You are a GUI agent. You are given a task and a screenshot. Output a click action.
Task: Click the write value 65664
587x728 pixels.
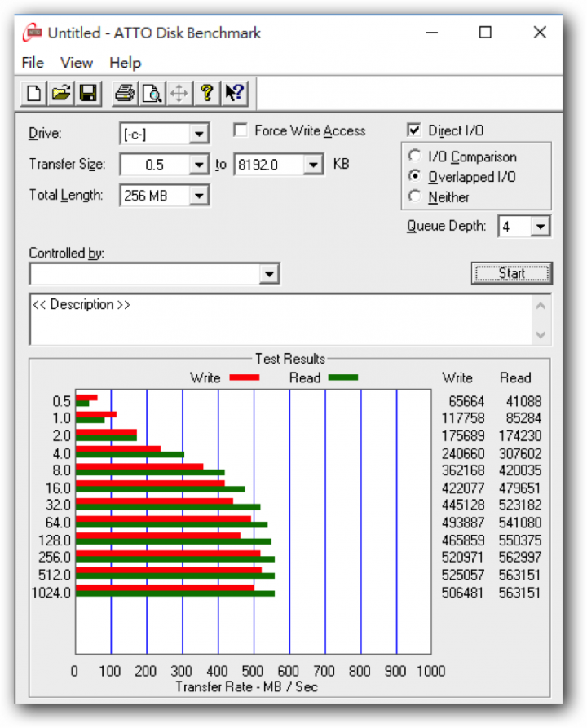(x=466, y=401)
